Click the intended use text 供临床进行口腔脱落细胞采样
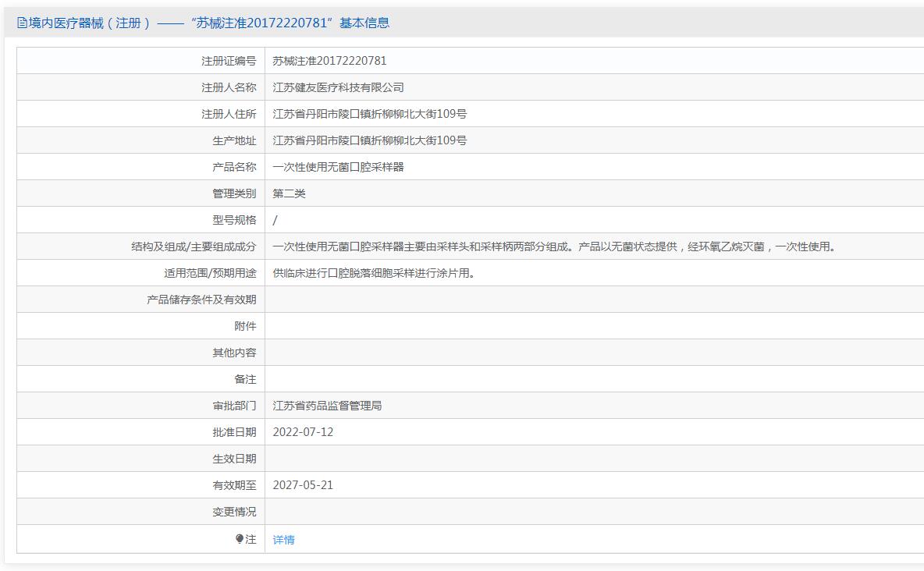The image size is (924, 571). coord(373,273)
